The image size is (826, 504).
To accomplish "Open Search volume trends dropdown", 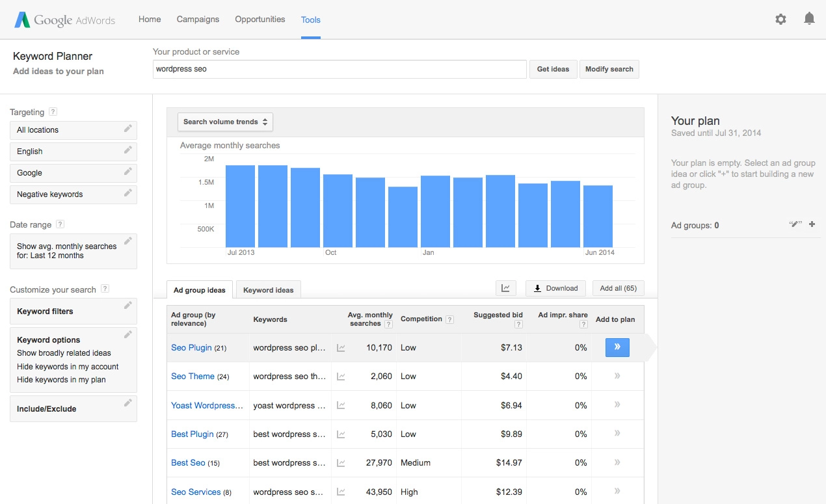I will click(225, 122).
